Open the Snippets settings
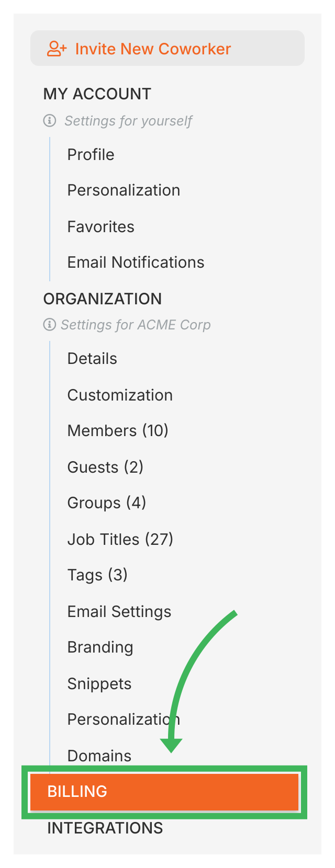This screenshot has width=335, height=868. tap(99, 684)
